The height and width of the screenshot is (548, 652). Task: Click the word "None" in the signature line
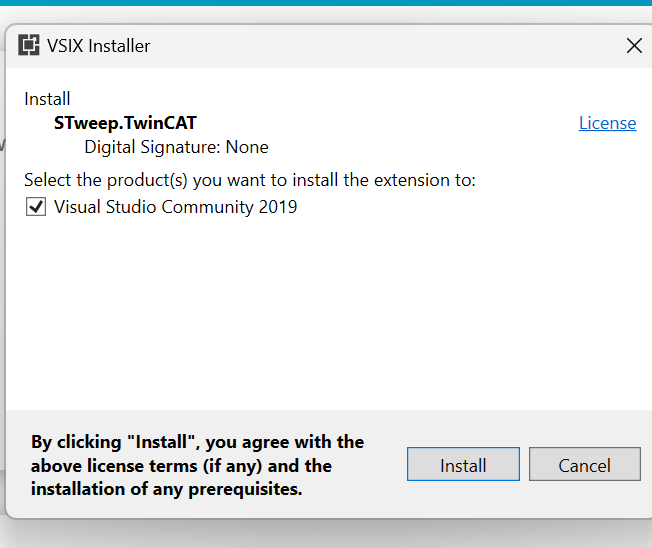tap(247, 147)
